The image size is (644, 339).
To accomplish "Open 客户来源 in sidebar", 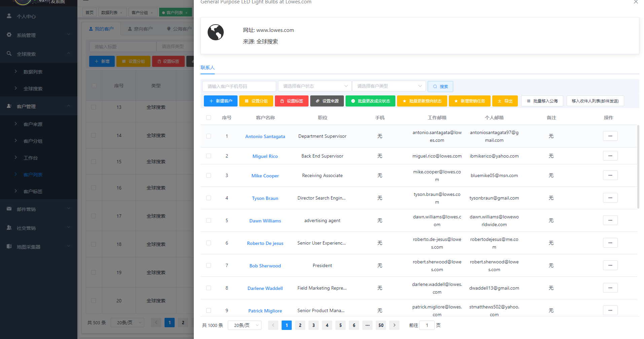I will coord(33,124).
